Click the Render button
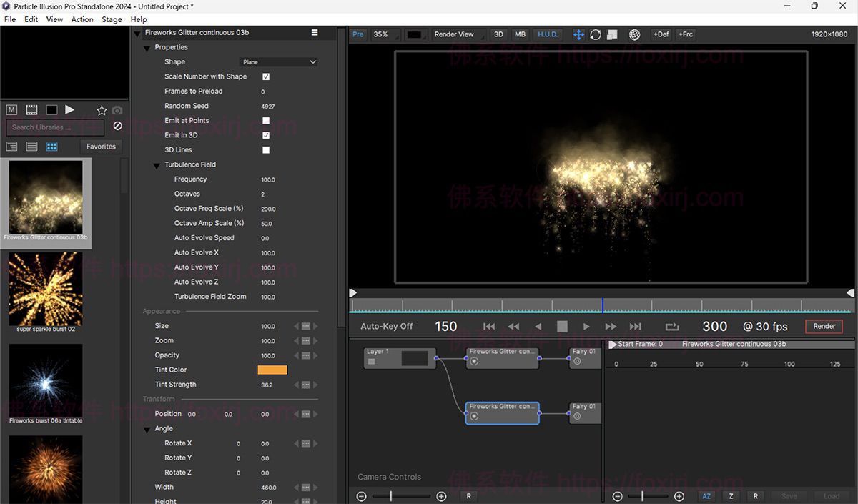 824,326
